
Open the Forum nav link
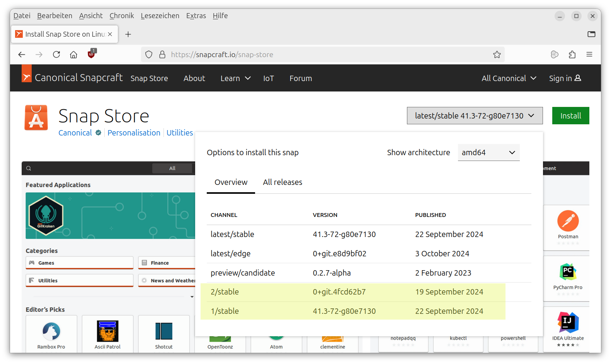pos(301,78)
